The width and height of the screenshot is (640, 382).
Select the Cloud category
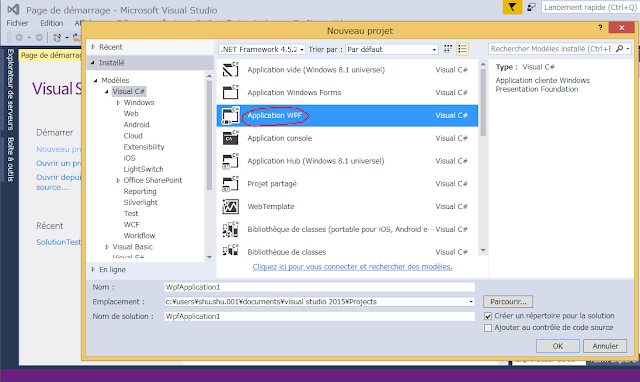[133, 135]
